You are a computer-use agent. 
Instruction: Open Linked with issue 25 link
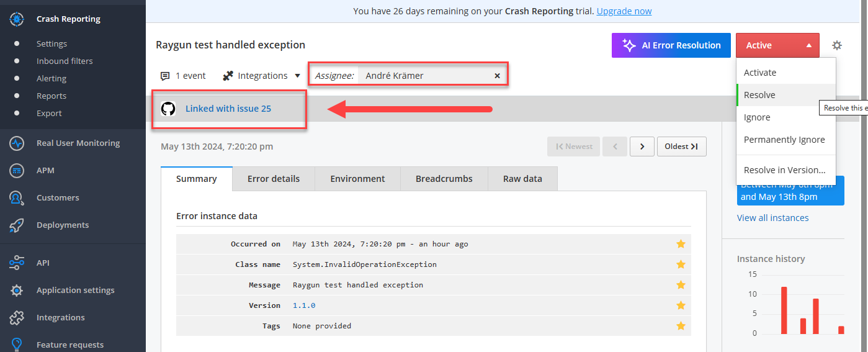(x=228, y=109)
